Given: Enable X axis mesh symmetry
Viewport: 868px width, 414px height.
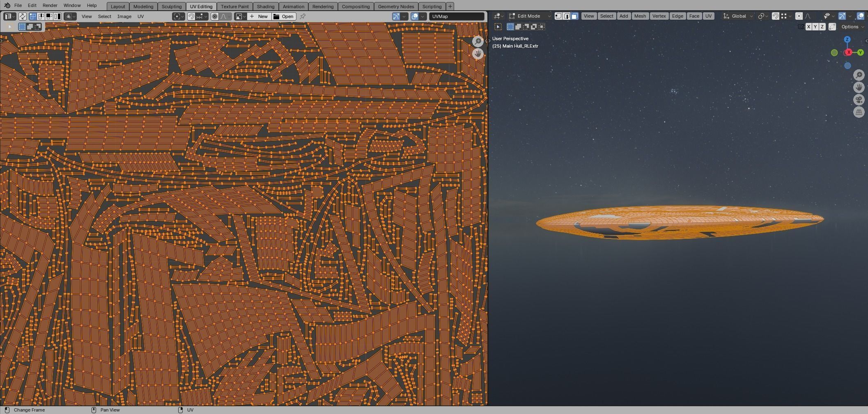Looking at the screenshot, I should click(x=808, y=27).
